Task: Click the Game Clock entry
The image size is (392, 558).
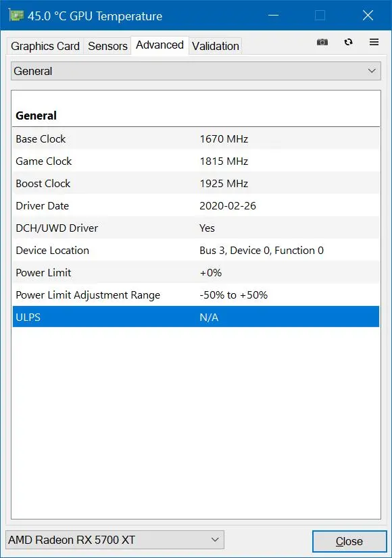Action: tap(196, 161)
